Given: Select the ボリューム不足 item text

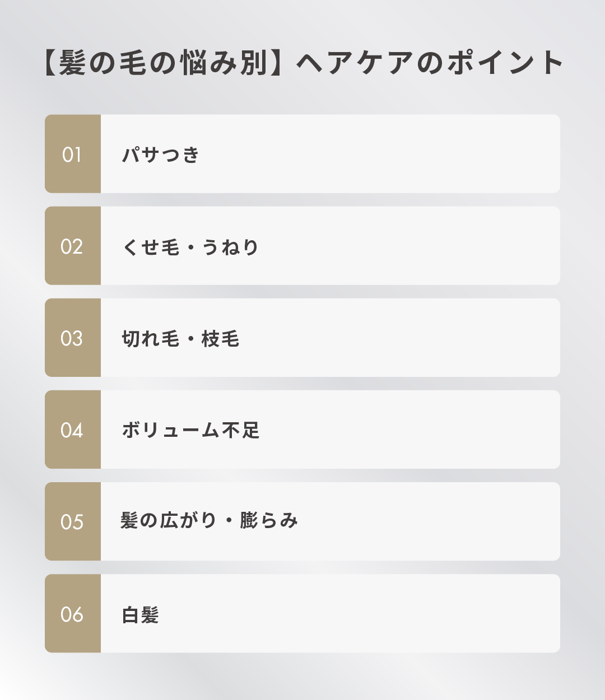Looking at the screenshot, I should [190, 430].
